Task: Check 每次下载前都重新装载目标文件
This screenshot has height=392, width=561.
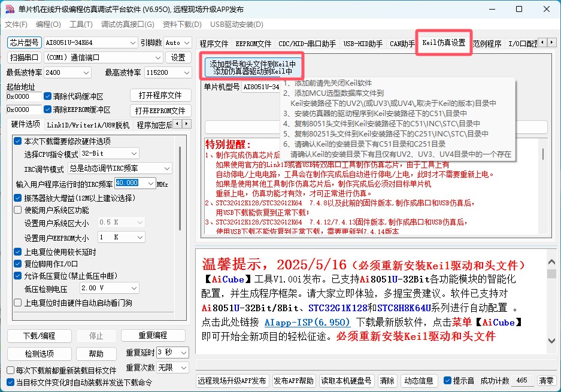Action: point(11,370)
